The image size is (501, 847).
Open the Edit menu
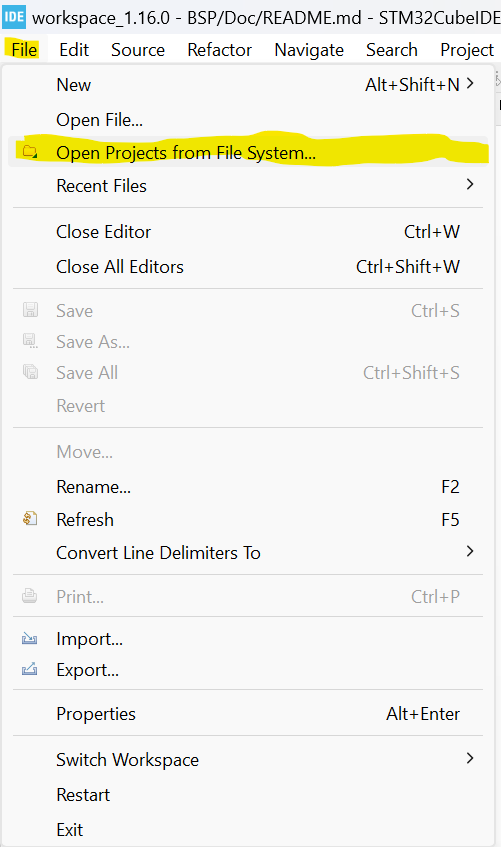click(x=74, y=50)
